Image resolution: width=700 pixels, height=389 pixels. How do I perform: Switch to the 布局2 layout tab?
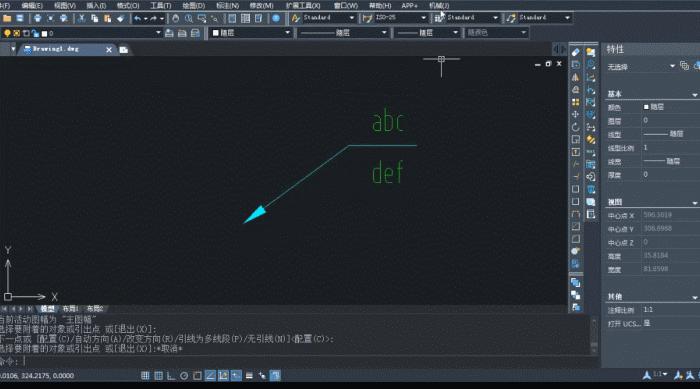coord(95,309)
